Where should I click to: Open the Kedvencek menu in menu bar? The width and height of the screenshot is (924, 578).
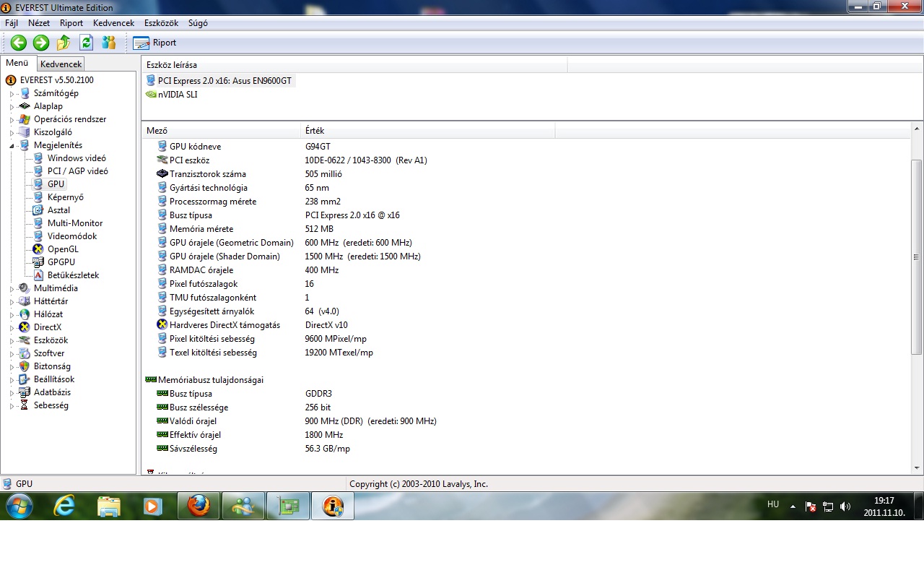tap(114, 23)
